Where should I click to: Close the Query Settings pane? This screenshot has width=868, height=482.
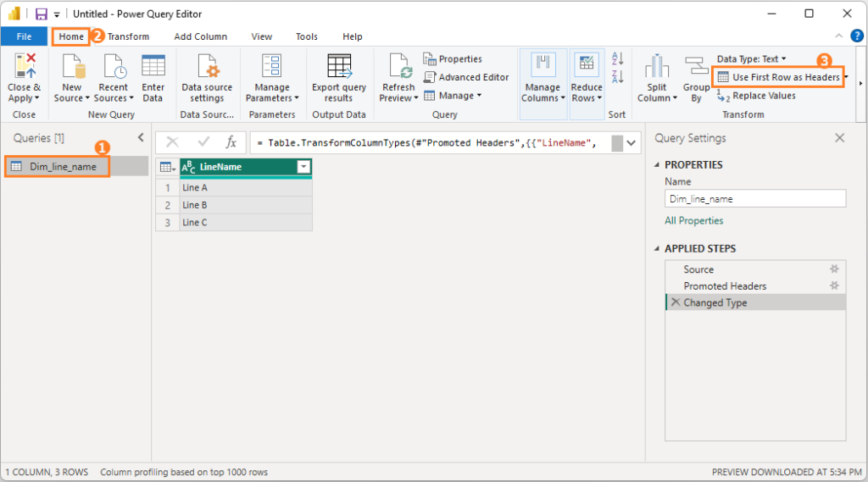tap(840, 138)
